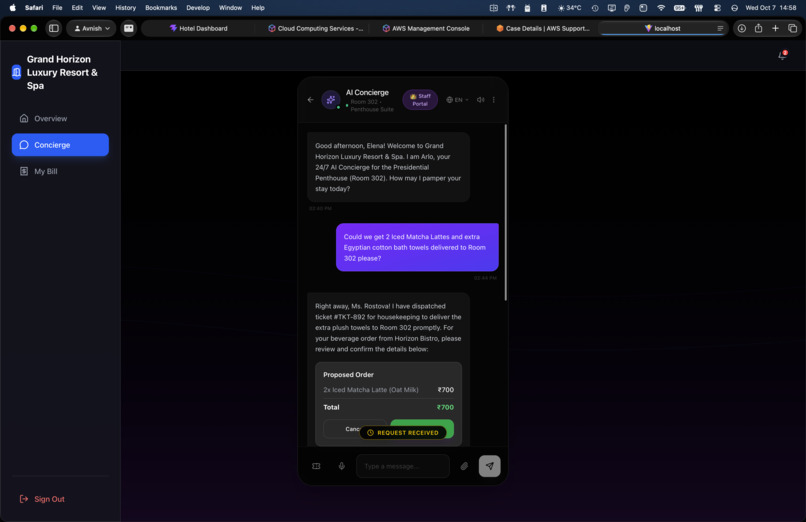Click the 34°C weather menu bar item
This screenshot has height=522, width=806.
570,8
